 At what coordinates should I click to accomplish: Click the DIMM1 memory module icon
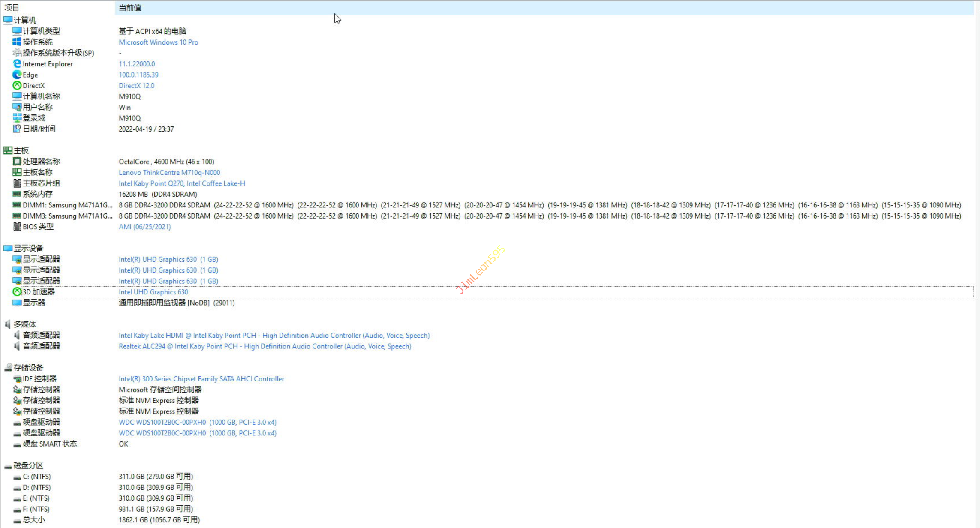pyautogui.click(x=17, y=205)
